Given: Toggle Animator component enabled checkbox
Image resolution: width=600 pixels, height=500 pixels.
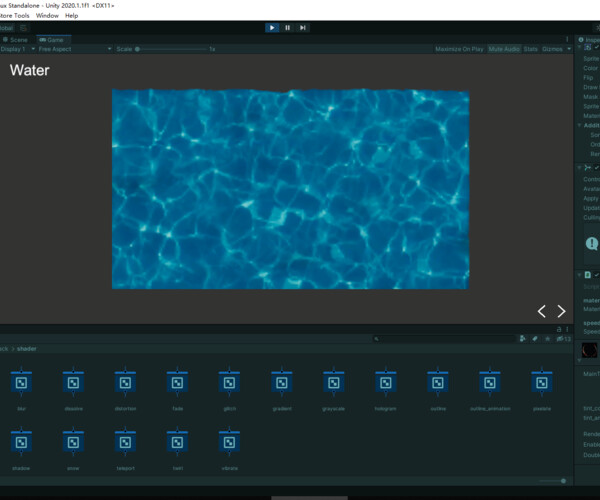Looking at the screenshot, I should [597, 167].
